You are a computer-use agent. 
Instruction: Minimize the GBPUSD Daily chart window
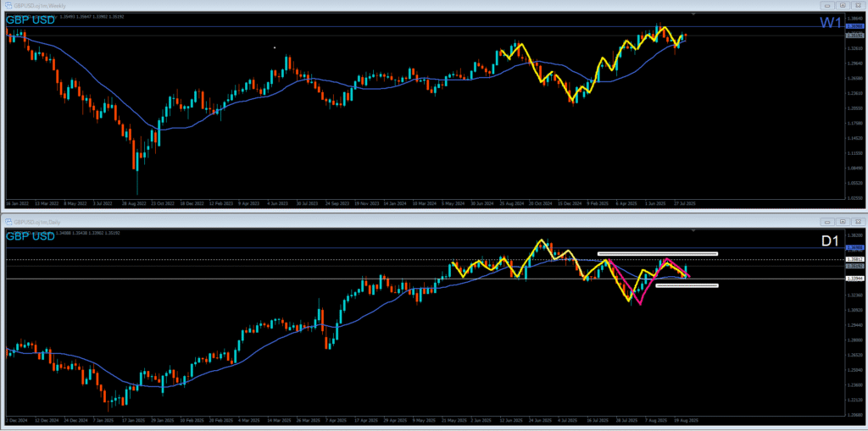828,221
